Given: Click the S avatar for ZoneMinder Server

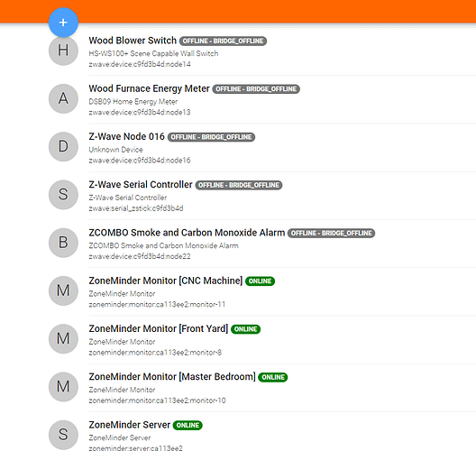Looking at the screenshot, I should [x=63, y=435].
